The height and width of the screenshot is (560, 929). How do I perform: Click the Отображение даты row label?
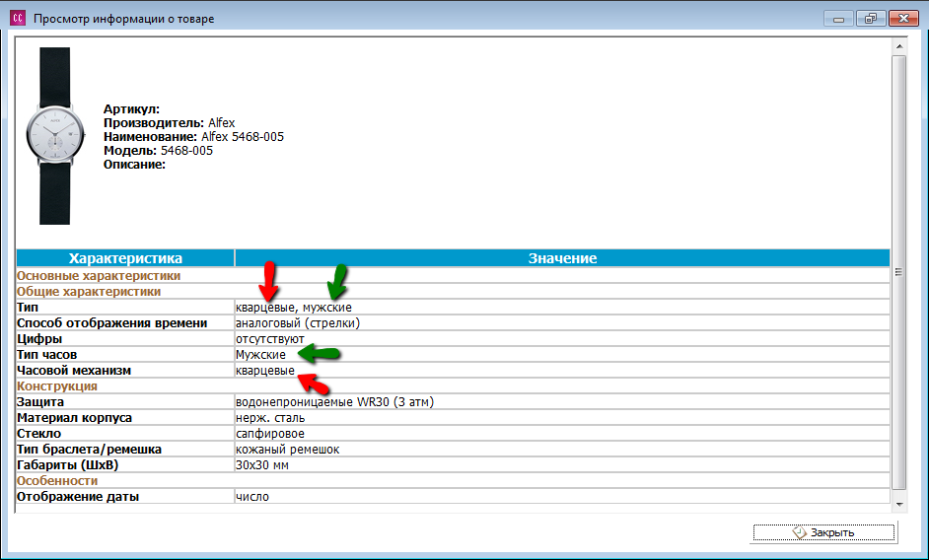[78, 497]
